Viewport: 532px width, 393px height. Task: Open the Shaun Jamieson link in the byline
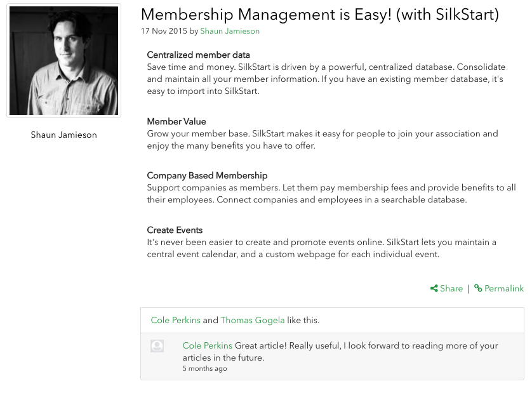coord(230,31)
